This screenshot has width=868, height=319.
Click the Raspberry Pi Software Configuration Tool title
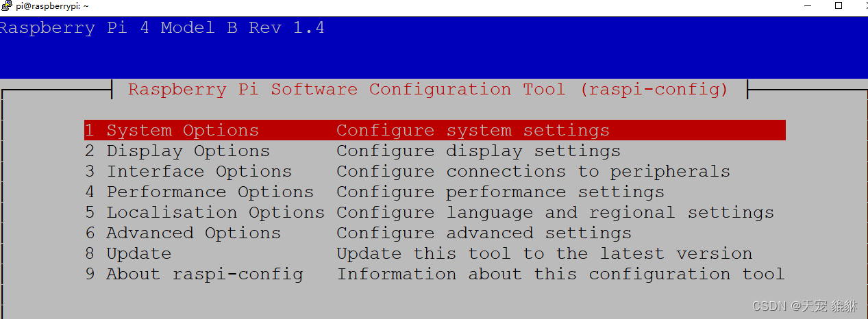(428, 90)
